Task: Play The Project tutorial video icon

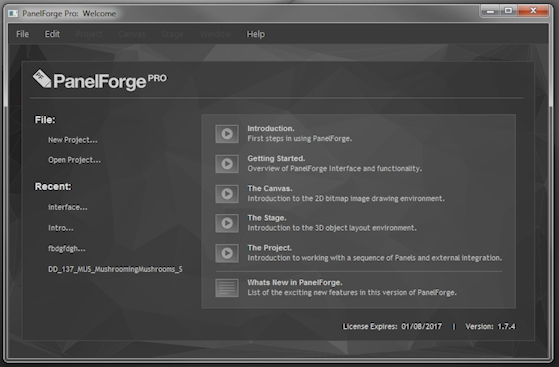Action: click(227, 253)
